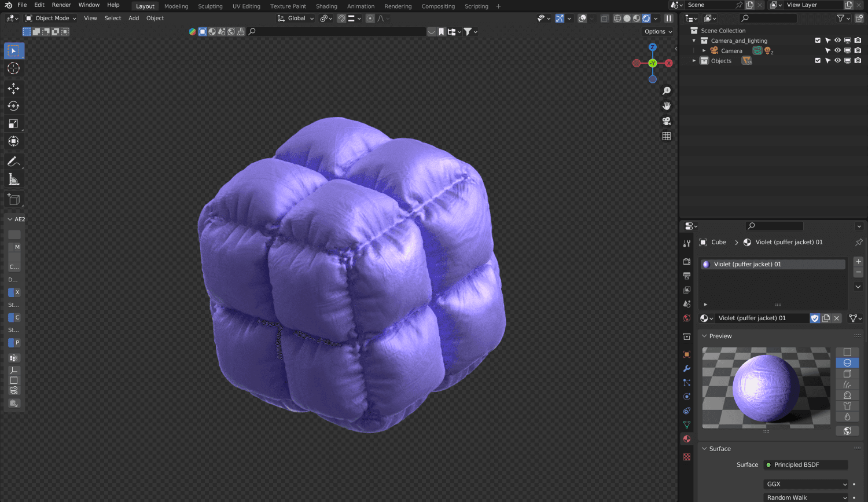
Task: Switch perspective/orthographic grid icon
Action: 667,136
